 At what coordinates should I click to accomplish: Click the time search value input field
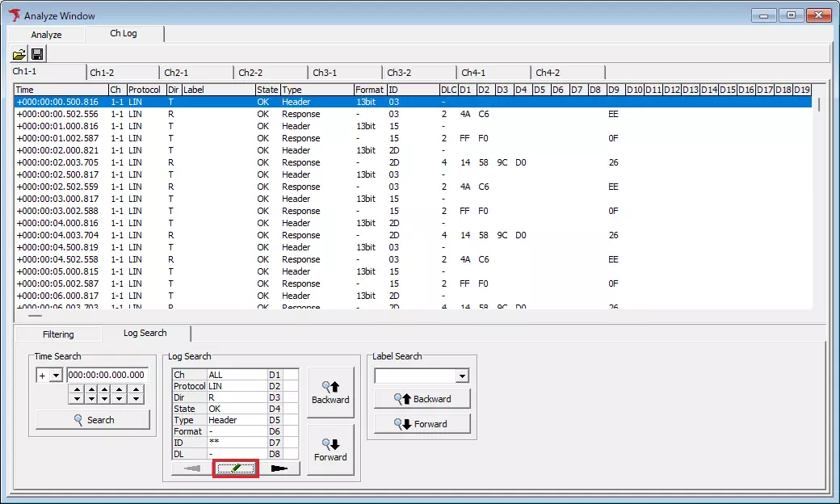[x=107, y=375]
